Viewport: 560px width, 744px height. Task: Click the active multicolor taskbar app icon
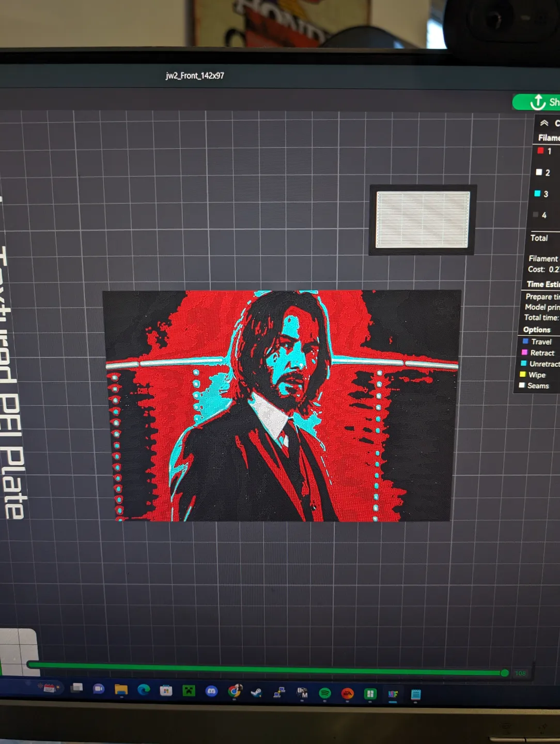[x=393, y=694]
